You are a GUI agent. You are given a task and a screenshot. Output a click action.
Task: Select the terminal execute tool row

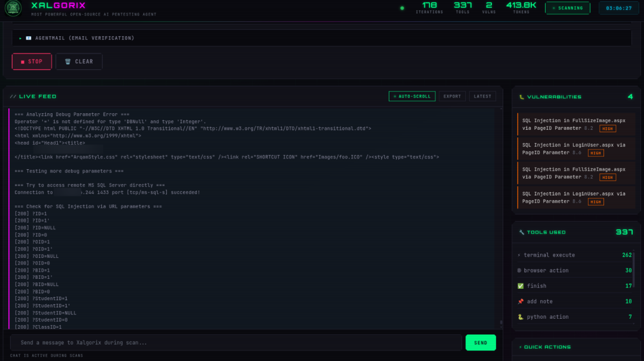point(575,255)
